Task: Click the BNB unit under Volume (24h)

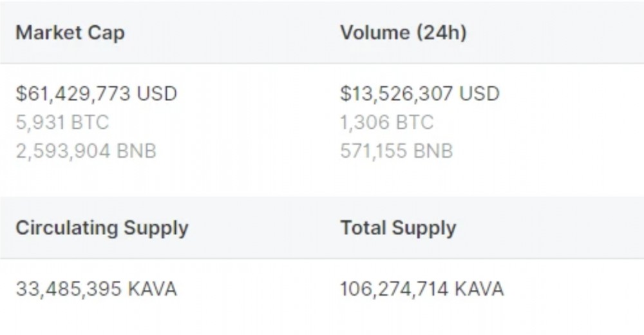Action: pos(433,151)
